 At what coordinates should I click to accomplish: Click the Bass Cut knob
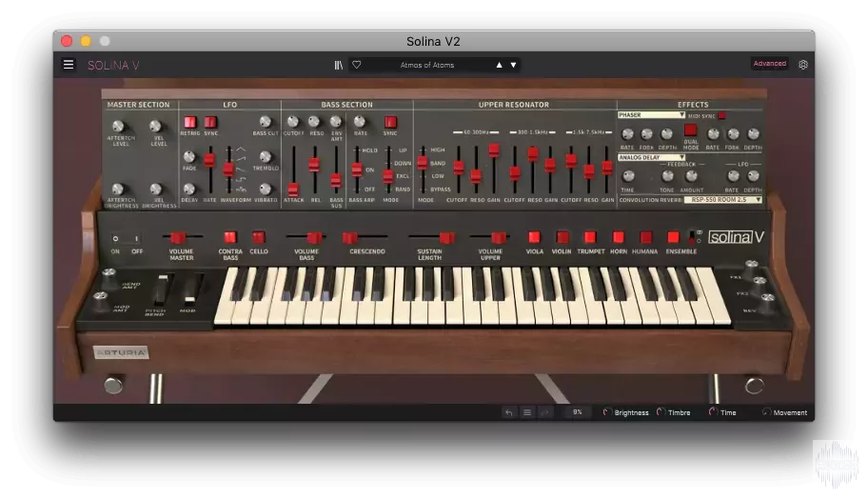[266, 122]
